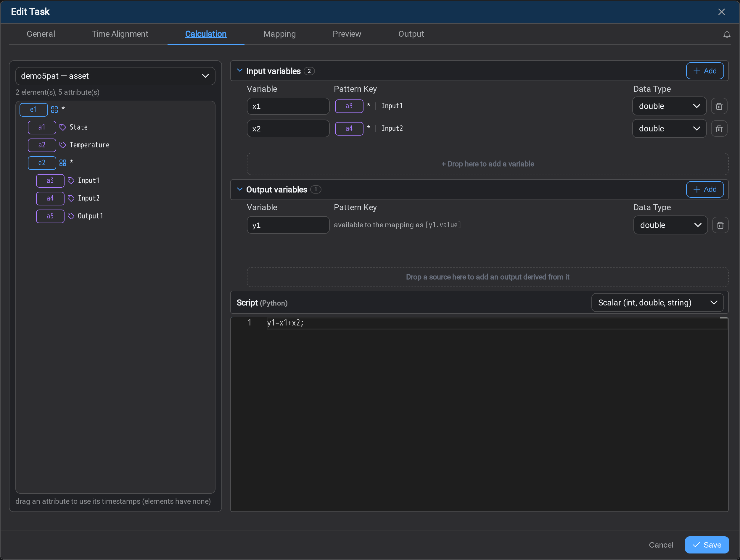This screenshot has height=560, width=740.
Task: Click the Temperature attribute label
Action: pyautogui.click(x=89, y=145)
